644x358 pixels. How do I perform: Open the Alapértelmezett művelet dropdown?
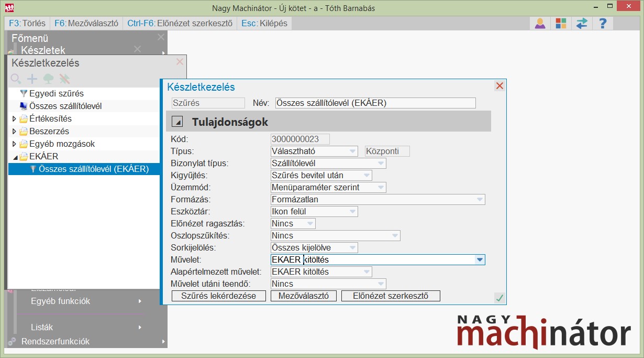(x=367, y=272)
